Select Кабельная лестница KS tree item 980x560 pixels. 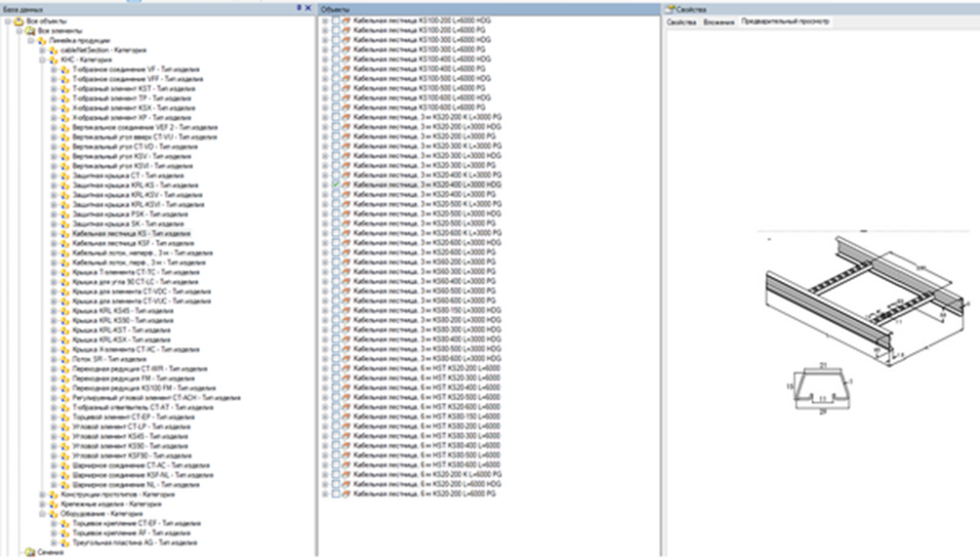pyautogui.click(x=131, y=234)
